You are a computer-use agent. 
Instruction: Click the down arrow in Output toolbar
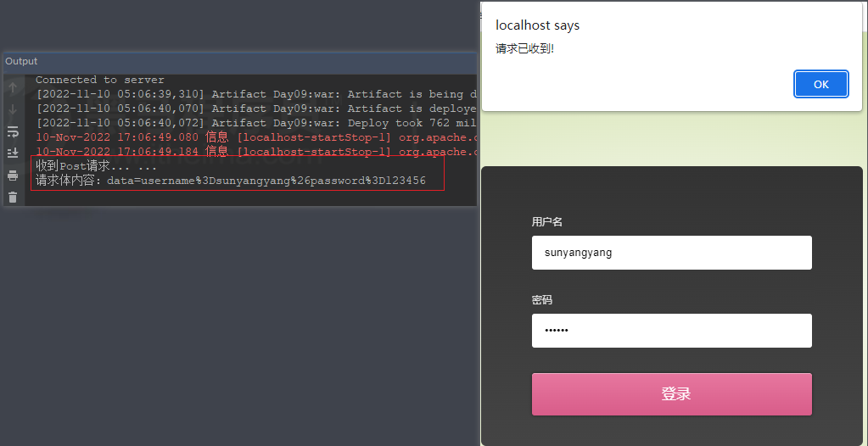[13, 110]
